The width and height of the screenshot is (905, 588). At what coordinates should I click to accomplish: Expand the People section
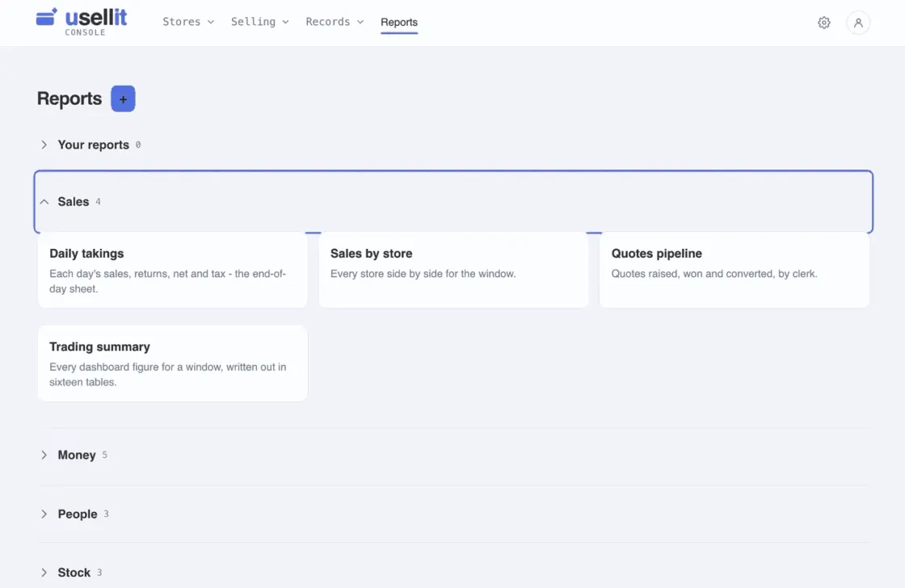point(453,514)
